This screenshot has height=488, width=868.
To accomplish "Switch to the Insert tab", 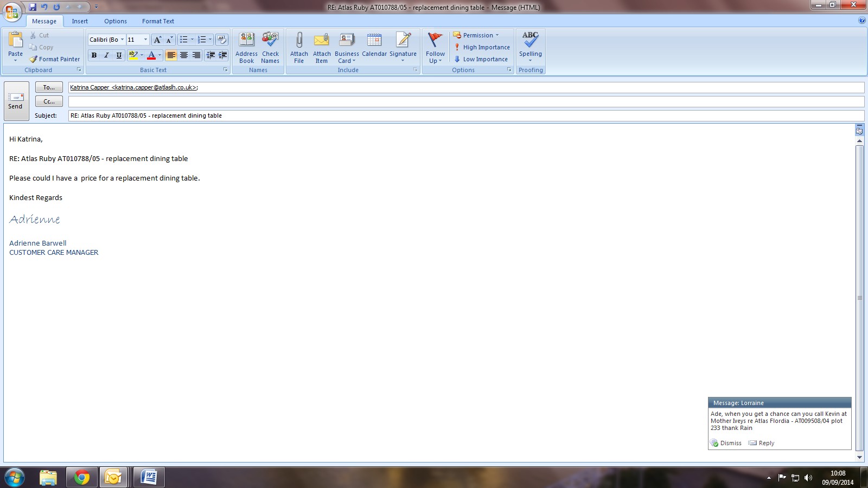I will click(x=80, y=21).
